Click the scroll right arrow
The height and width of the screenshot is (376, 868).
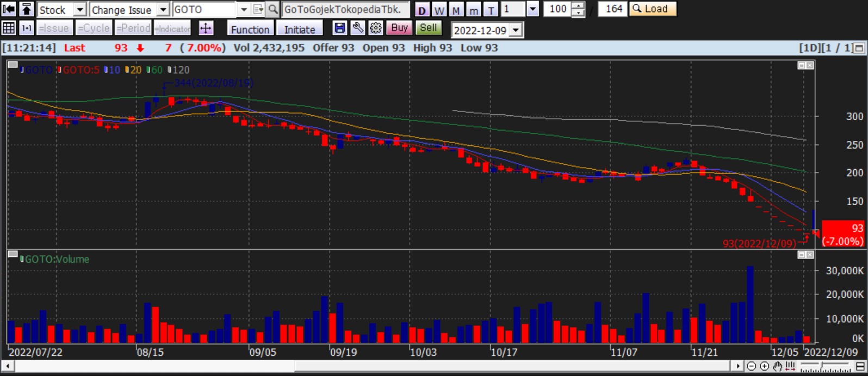point(737,366)
